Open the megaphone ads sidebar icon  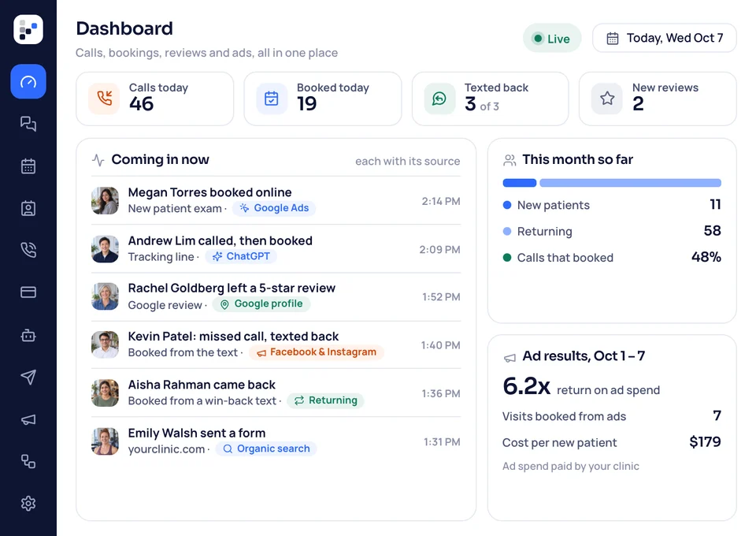[x=28, y=419]
